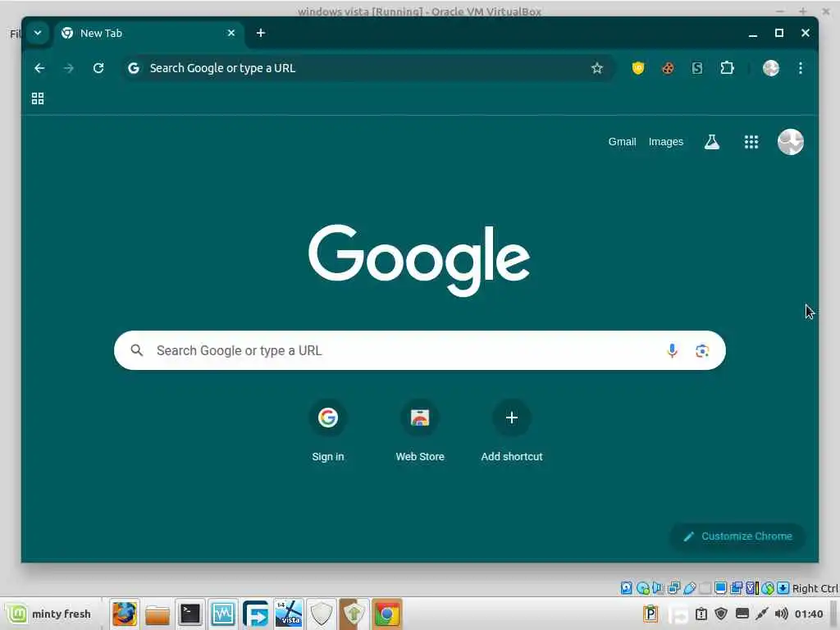Open Search Labs flask icon
Image resolution: width=840 pixels, height=630 pixels.
(x=712, y=142)
